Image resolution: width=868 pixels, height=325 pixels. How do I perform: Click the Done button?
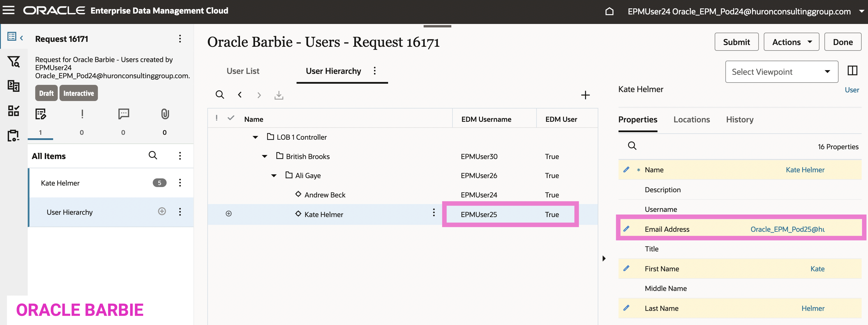click(842, 42)
